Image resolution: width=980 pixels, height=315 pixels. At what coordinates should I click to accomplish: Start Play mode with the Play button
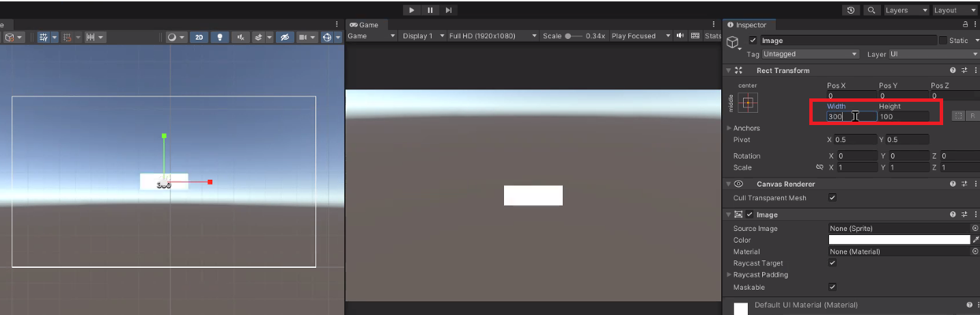point(412,10)
